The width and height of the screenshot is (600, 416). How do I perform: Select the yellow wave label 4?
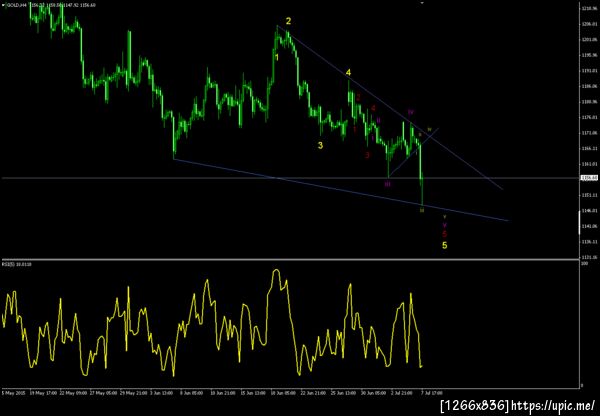click(348, 73)
